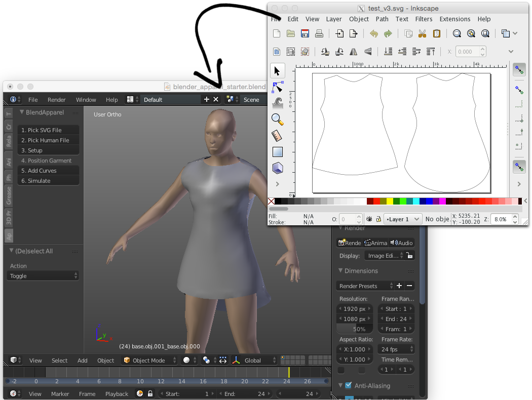Select the Measure ruler tool
Image resolution: width=532 pixels, height=400 pixels.
277,136
